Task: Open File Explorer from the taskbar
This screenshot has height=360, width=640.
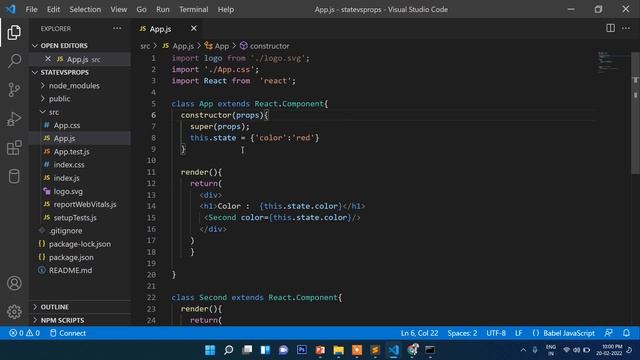Action: tap(338, 350)
